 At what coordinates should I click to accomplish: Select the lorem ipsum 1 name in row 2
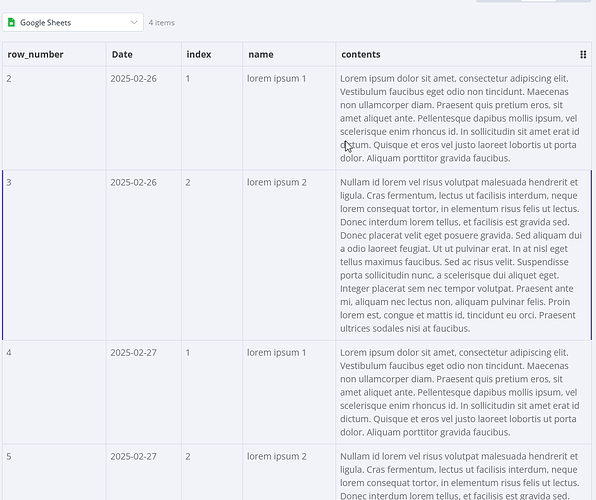(x=276, y=79)
